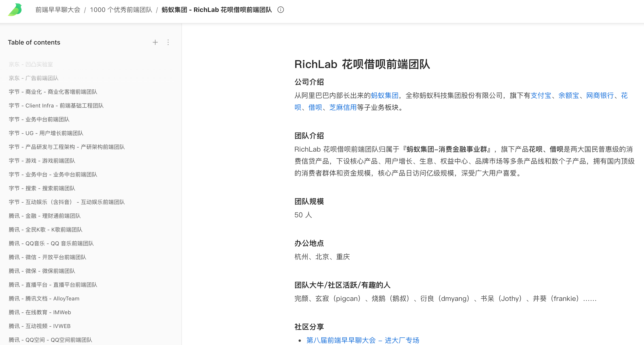Open 字节 - Client Infra - 前端基础工程团队 entry
This screenshot has width=644, height=345.
click(56, 105)
